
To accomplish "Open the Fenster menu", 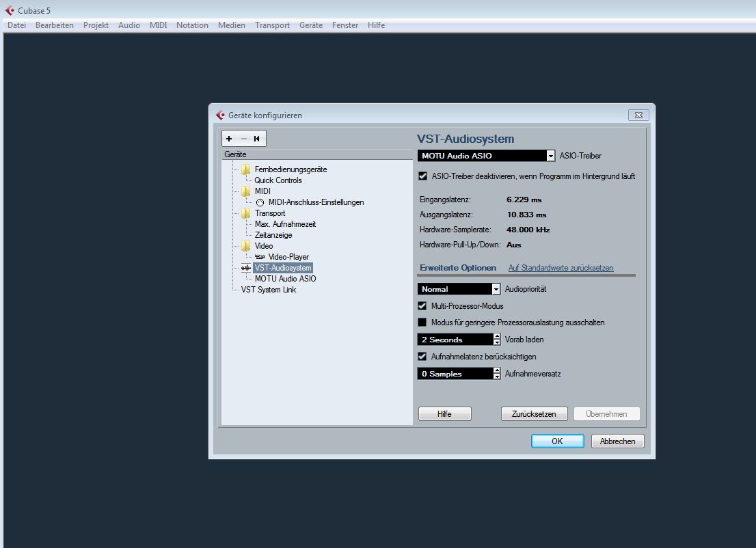I will pos(345,25).
